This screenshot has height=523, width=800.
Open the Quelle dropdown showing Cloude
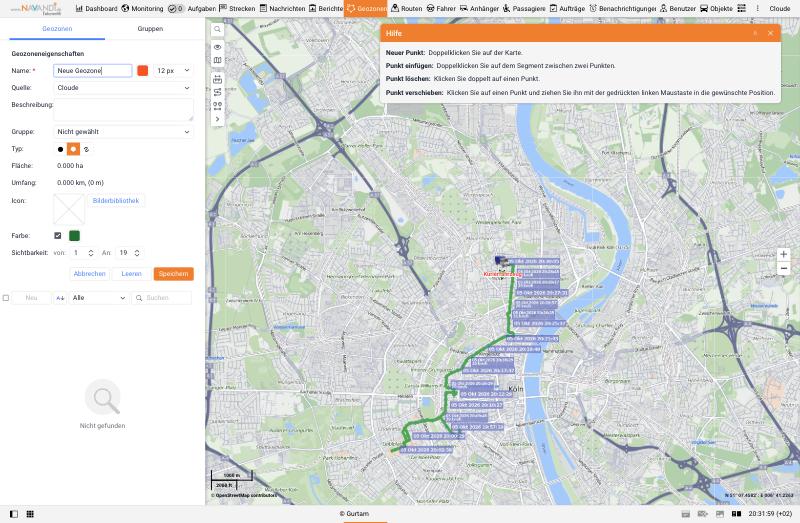pos(123,88)
